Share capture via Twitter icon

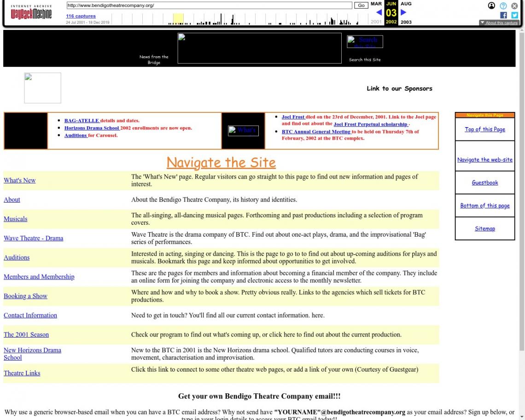pyautogui.click(x=514, y=15)
